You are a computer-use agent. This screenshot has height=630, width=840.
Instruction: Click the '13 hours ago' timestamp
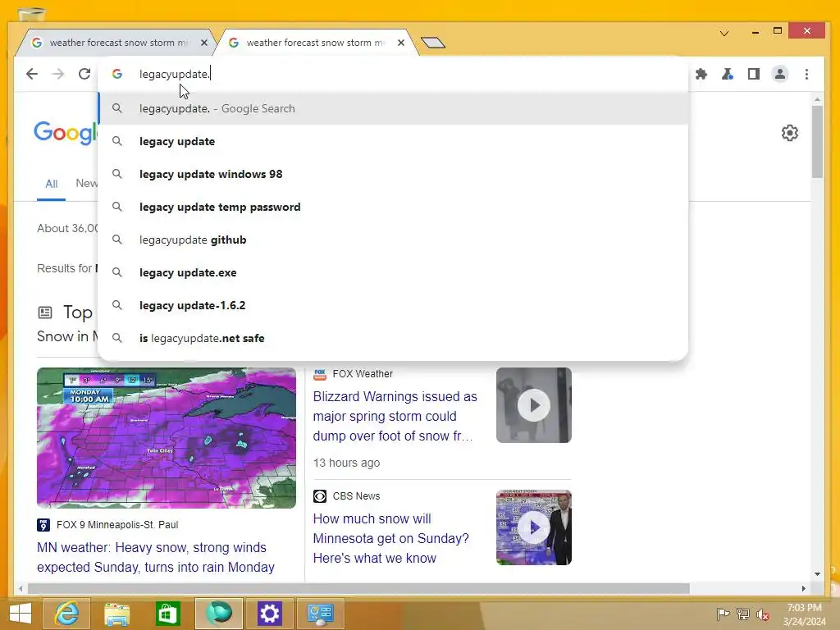click(347, 463)
